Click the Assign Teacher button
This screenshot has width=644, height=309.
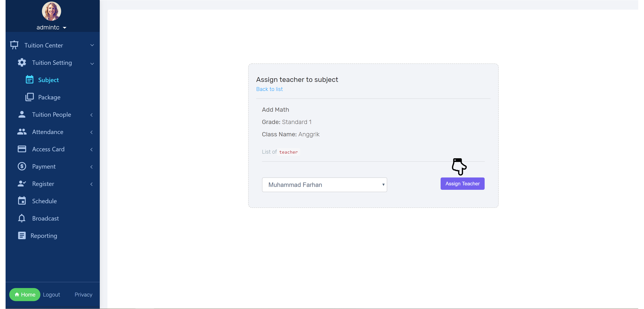click(x=462, y=183)
